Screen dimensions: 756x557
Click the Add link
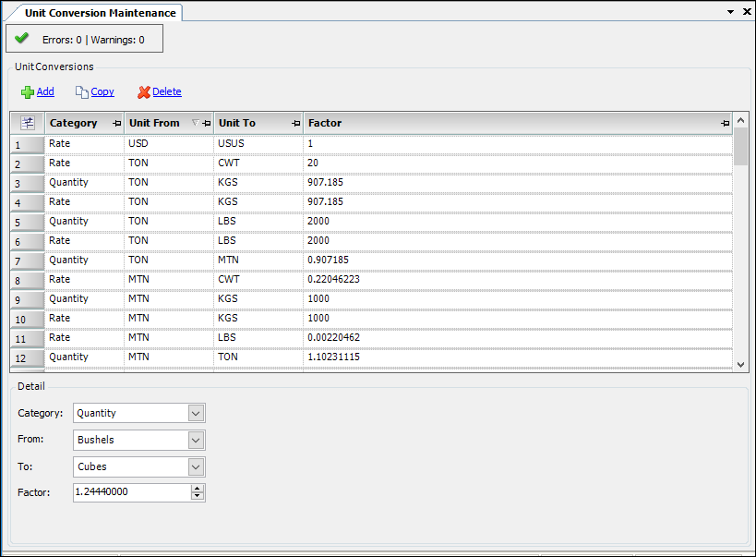[45, 91]
